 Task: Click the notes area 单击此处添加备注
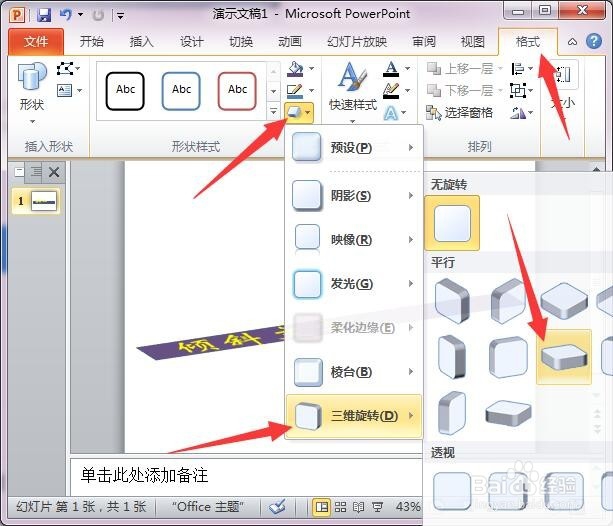246,476
